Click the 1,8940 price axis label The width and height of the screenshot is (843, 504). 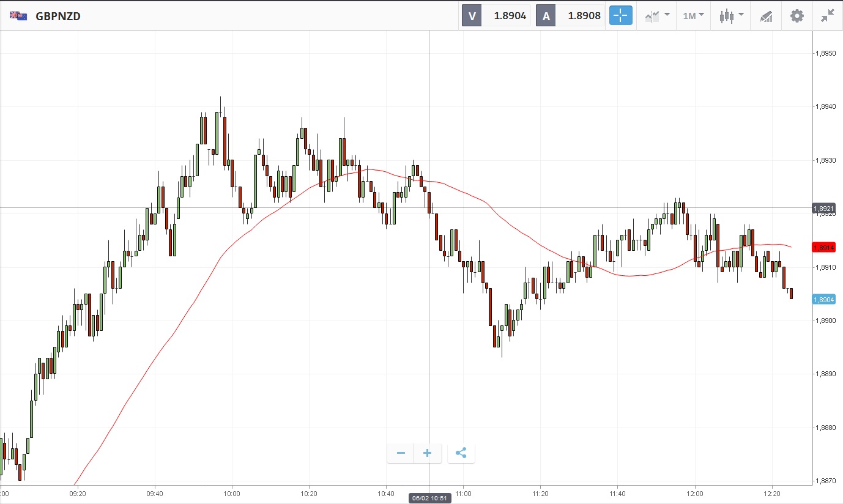point(825,107)
